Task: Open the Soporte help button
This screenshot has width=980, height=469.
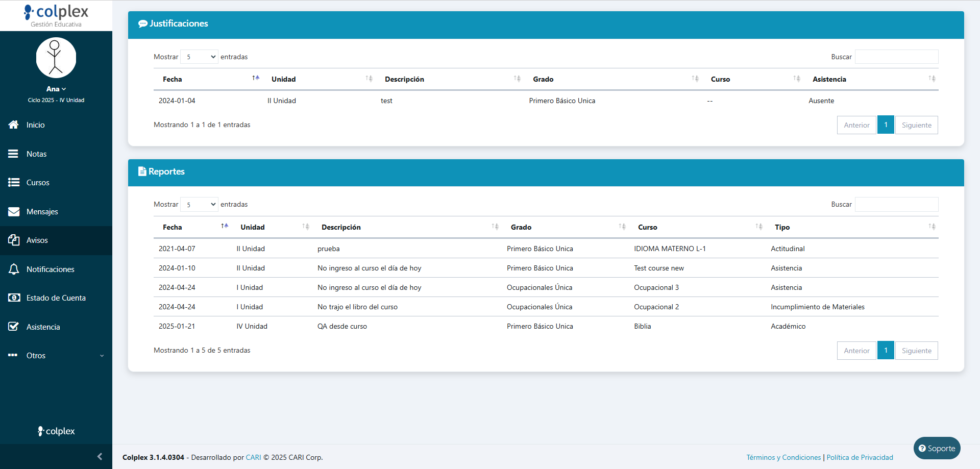Action: coord(937,448)
